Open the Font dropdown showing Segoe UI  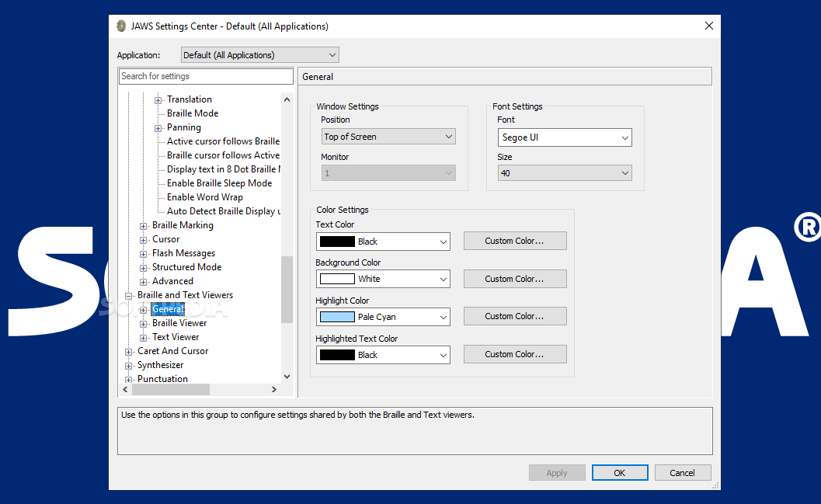coord(565,137)
